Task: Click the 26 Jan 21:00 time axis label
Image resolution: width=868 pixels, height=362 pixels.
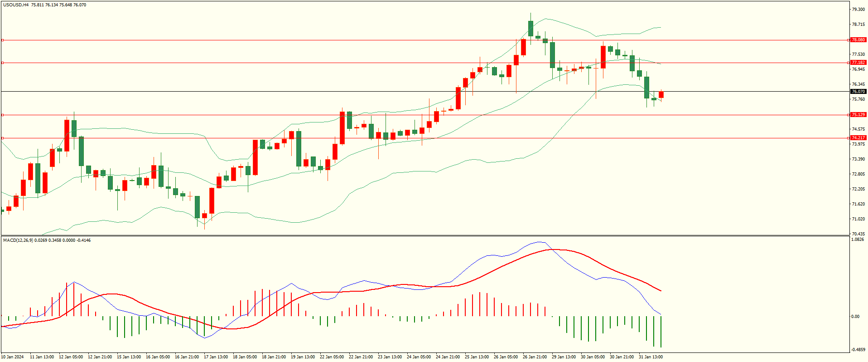Action: point(535,357)
